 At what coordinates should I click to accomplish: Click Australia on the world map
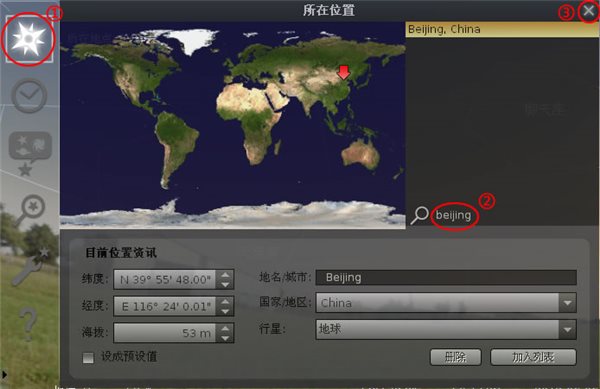click(x=360, y=154)
